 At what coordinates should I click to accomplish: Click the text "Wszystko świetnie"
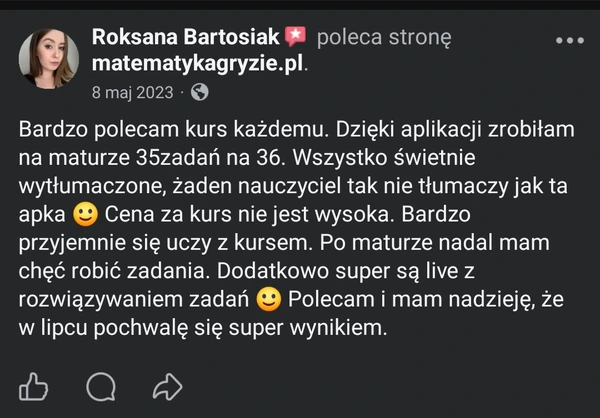coord(376,157)
